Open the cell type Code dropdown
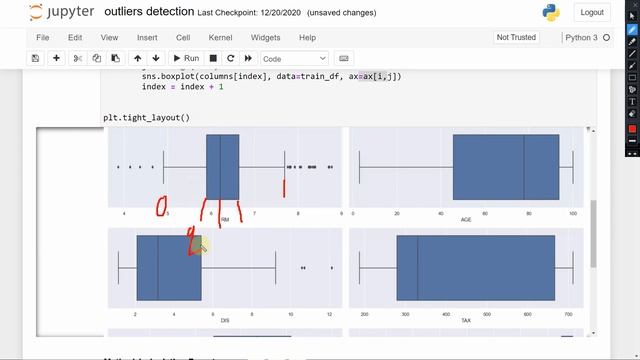The image size is (640, 360). point(294,59)
